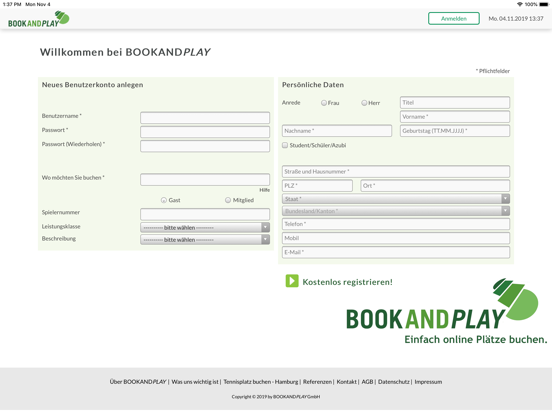
Task: Tap the WiFi status icon
Action: coord(520,4)
